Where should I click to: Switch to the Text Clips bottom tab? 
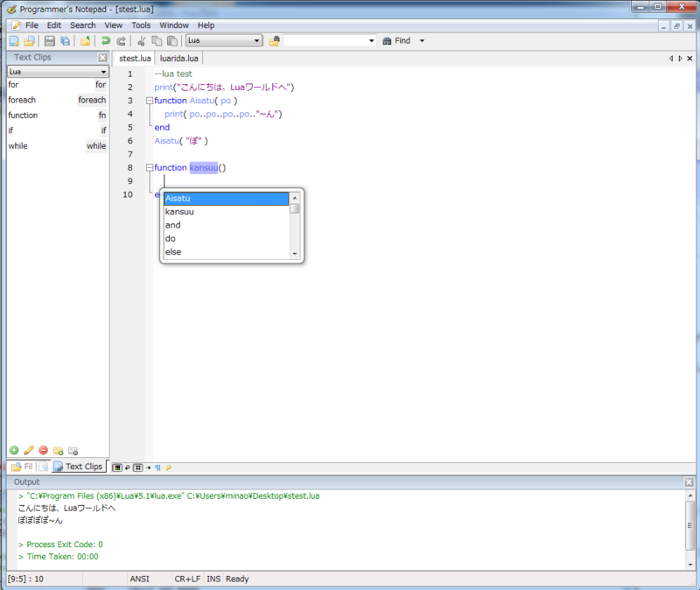tap(79, 467)
